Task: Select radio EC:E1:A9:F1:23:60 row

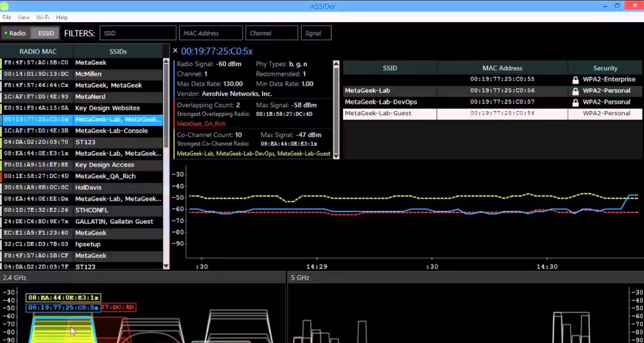Action: [82, 233]
